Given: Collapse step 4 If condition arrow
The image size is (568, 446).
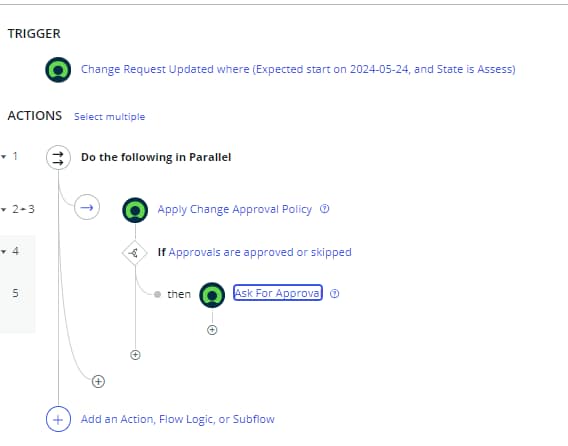Looking at the screenshot, I should [4, 251].
